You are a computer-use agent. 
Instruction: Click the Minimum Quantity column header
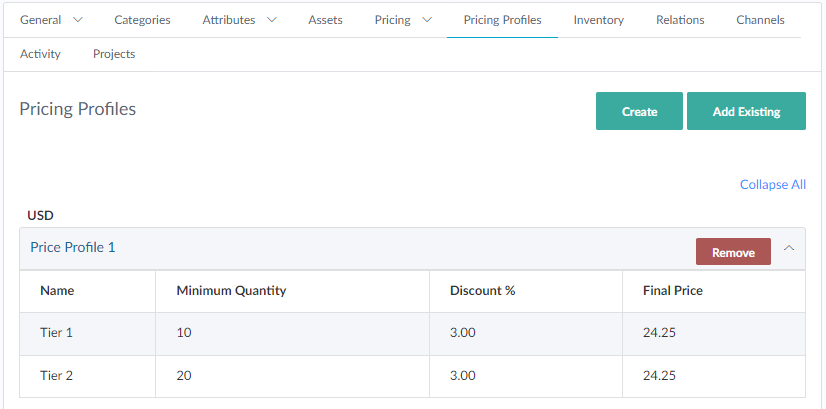point(231,291)
